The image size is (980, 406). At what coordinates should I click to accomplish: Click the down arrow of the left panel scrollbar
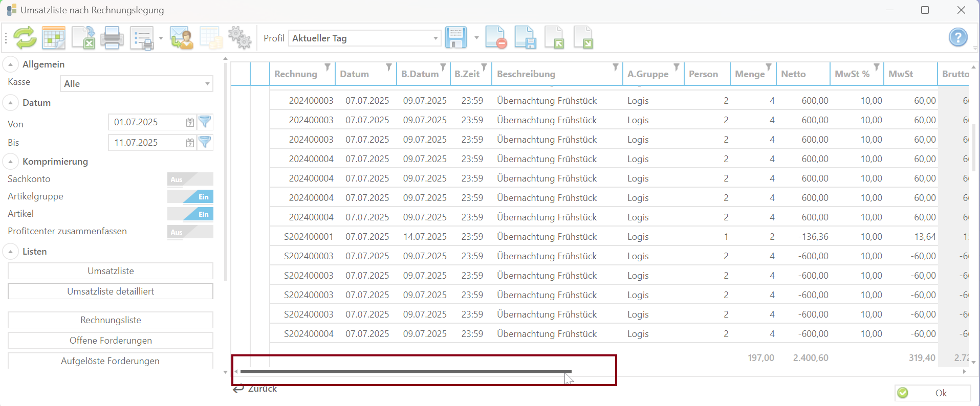pyautogui.click(x=225, y=372)
